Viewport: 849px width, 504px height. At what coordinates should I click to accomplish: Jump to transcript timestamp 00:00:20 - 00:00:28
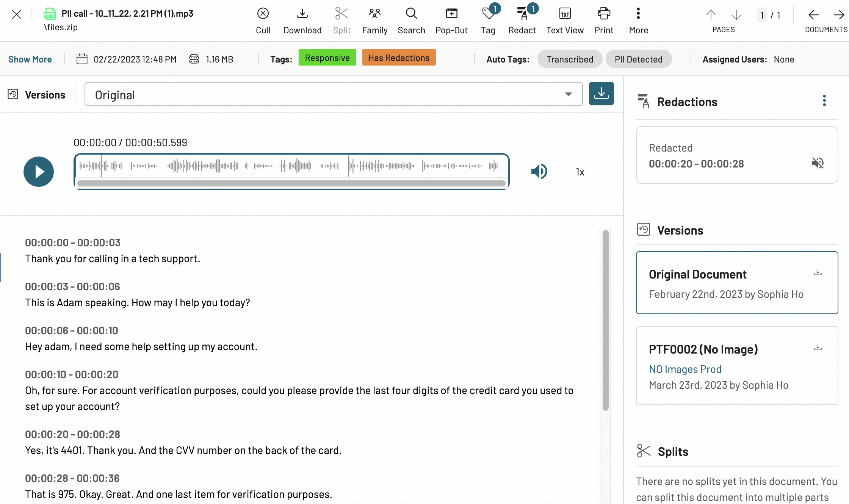(72, 434)
